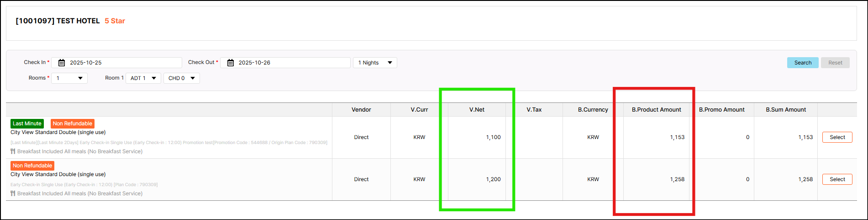Open the CHD 0 children dropdown
The height and width of the screenshot is (220, 868).
click(x=181, y=78)
